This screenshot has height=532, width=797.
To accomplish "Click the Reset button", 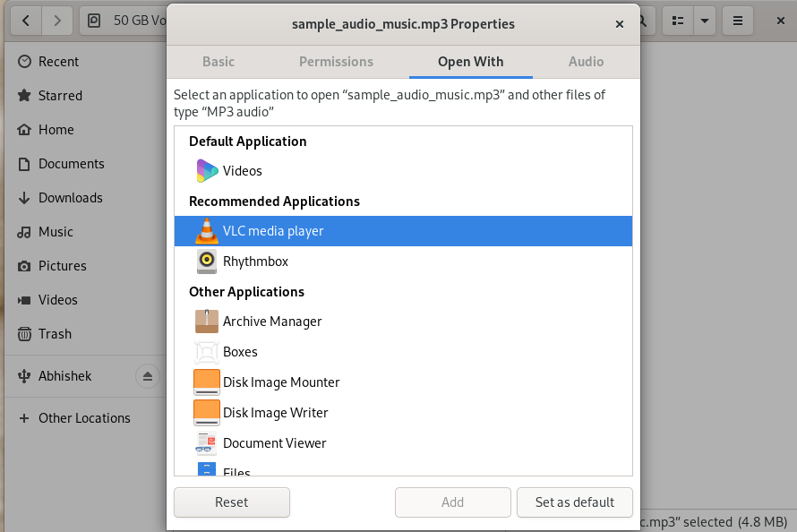I will click(x=232, y=502).
